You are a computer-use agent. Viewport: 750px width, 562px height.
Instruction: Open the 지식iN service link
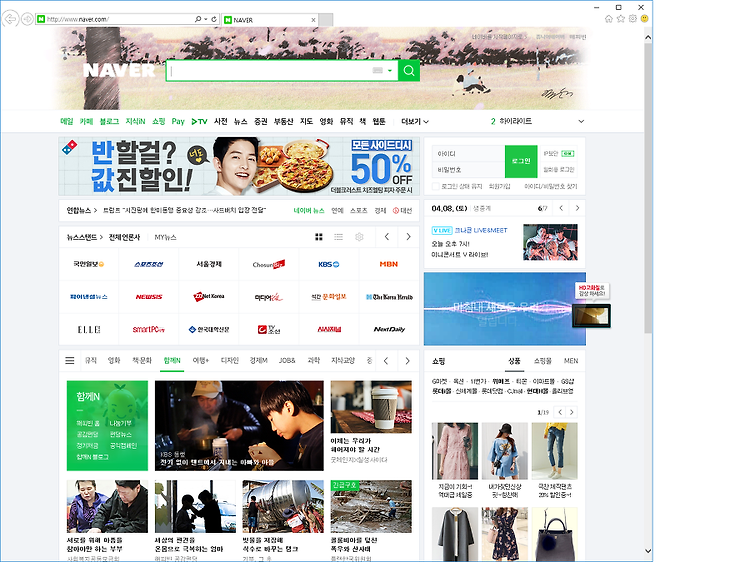pos(135,121)
